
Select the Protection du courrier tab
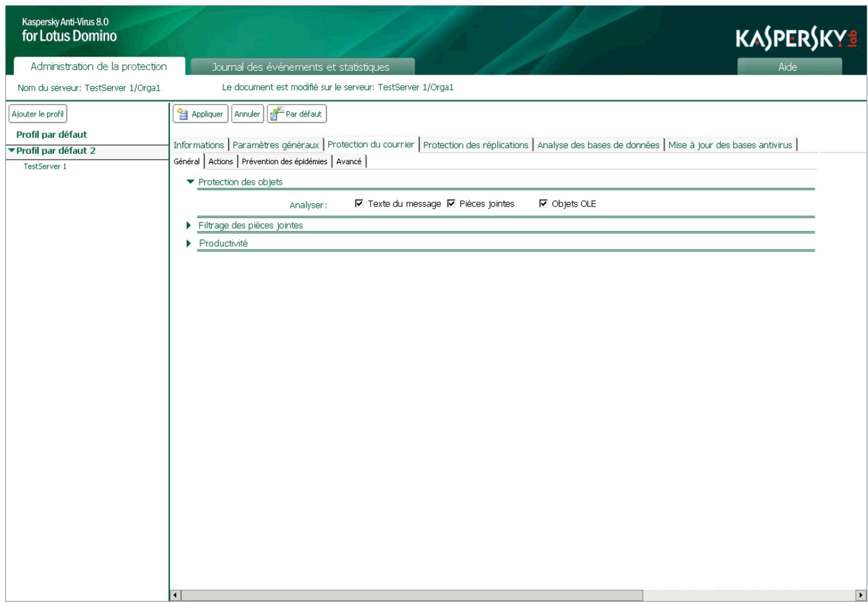[371, 144]
